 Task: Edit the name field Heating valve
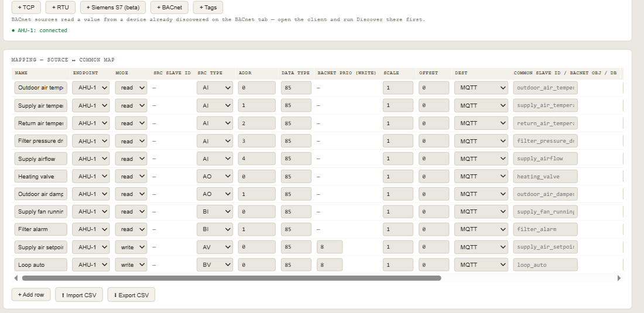[40, 177]
